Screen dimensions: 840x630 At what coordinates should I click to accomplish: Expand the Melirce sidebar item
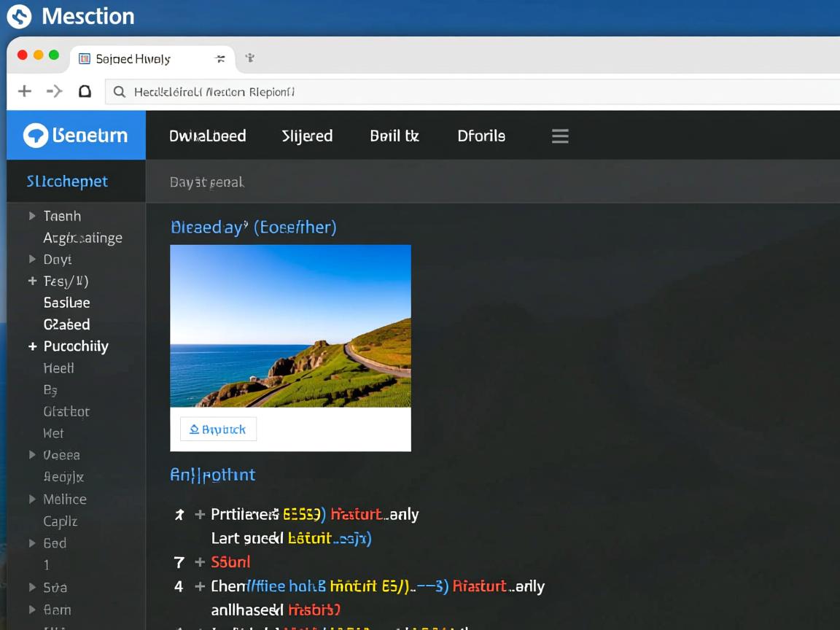pyautogui.click(x=32, y=499)
